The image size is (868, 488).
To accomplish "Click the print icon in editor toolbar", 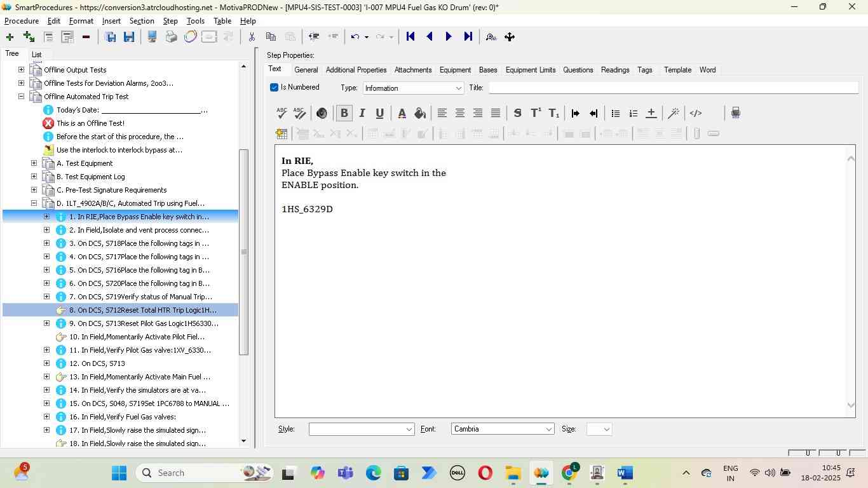I will (735, 113).
